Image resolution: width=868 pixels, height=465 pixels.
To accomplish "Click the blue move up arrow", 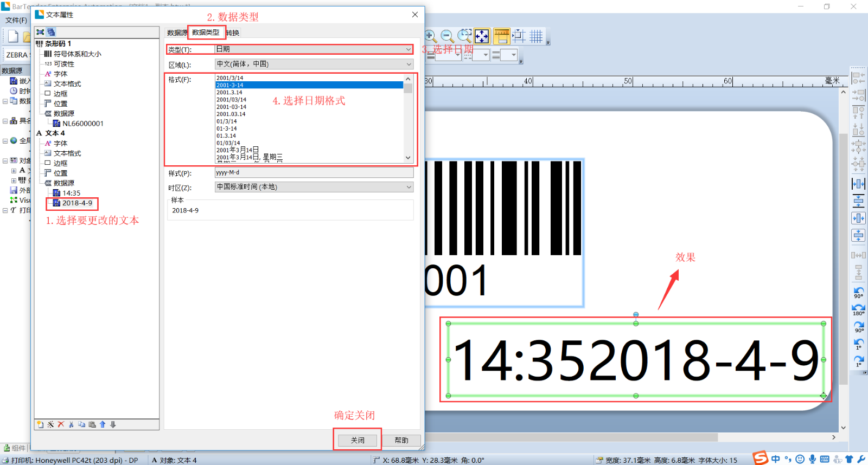I will (103, 424).
